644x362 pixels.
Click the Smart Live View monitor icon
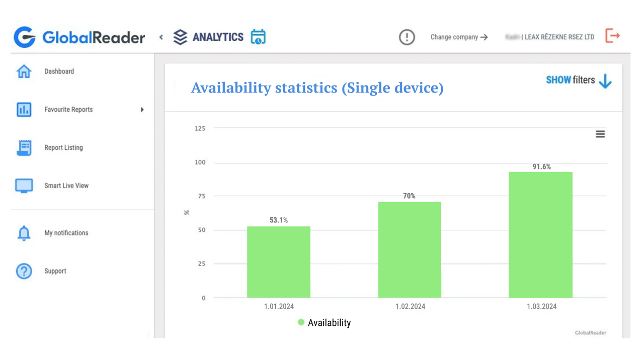coord(24,186)
